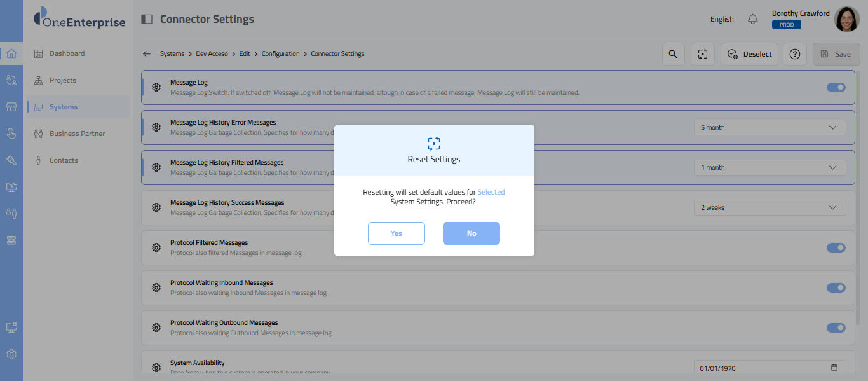Toggle the Message Log switch
Image resolution: width=868 pixels, height=381 pixels.
point(836,87)
